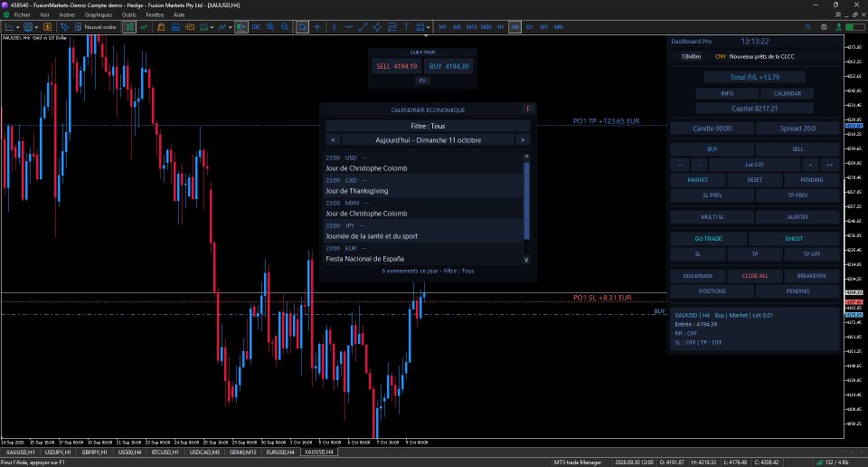
Task: Select the M5 timeframe
Action: pyautogui.click(x=457, y=26)
